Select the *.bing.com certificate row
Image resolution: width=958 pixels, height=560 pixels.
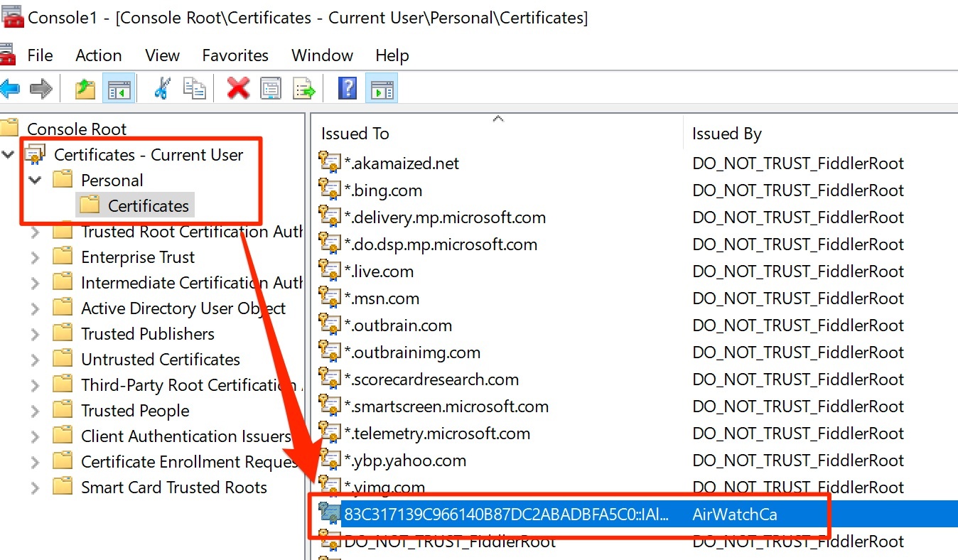[383, 190]
